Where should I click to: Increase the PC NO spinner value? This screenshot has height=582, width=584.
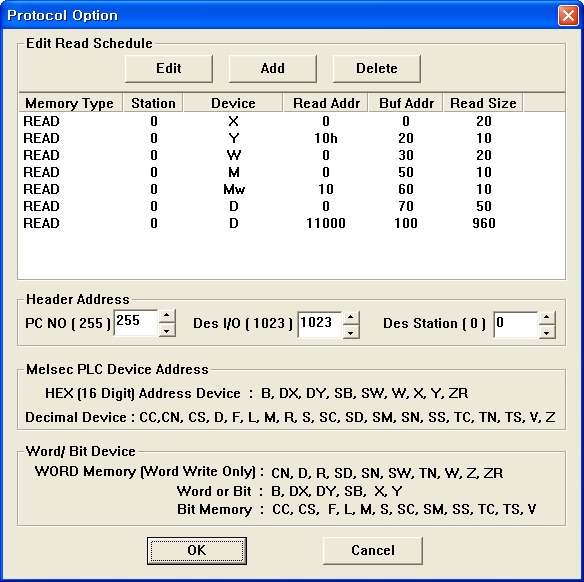(x=167, y=316)
